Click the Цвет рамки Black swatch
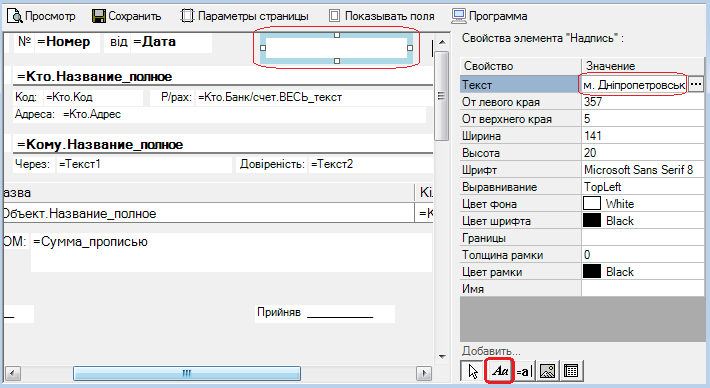 [592, 272]
